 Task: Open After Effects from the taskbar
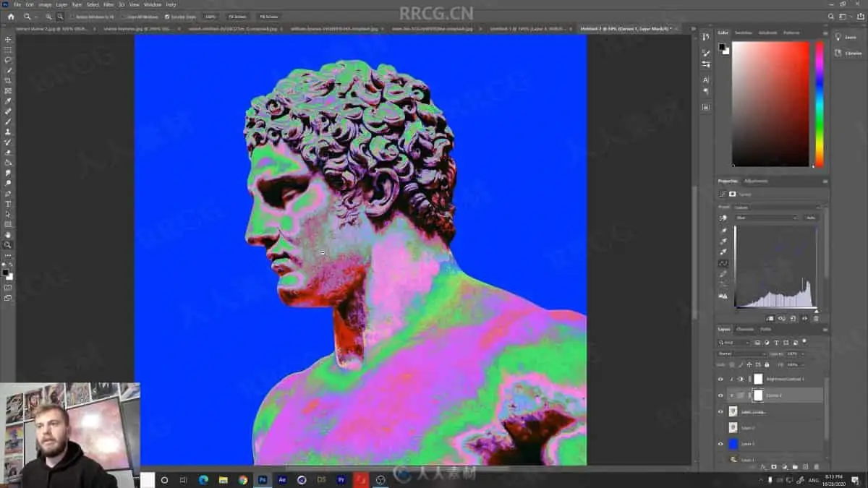(283, 479)
